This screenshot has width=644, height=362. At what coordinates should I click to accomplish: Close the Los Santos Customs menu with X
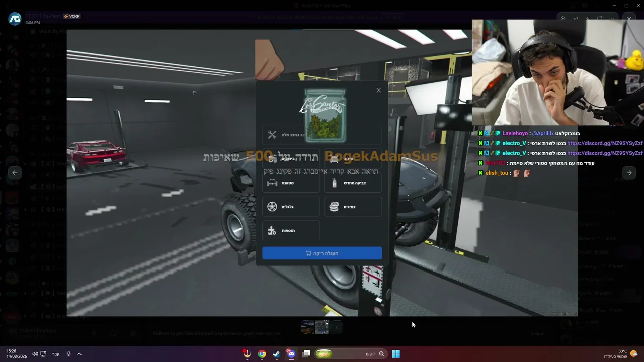(x=379, y=90)
